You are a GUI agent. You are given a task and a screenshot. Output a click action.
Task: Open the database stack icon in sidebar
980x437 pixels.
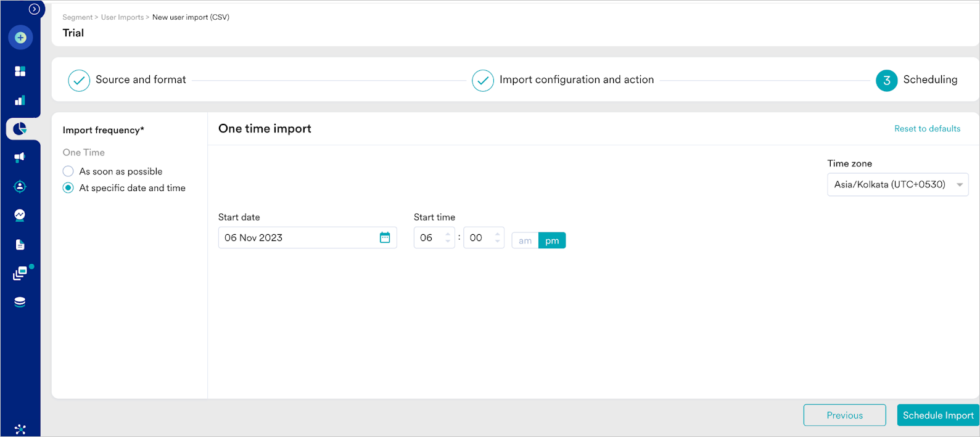(20, 302)
